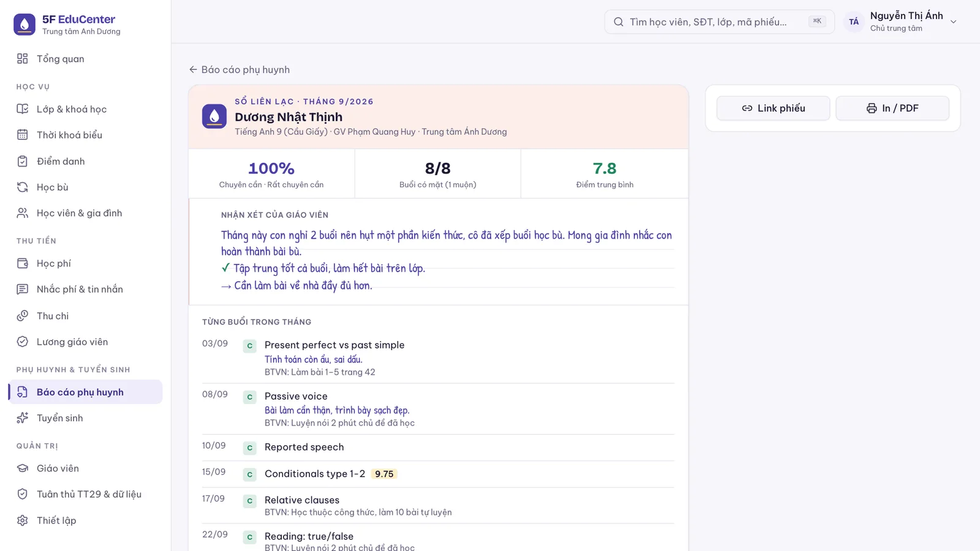Click the 5F EduCenter droplet logo
Viewport: 980px width, 551px height.
24,24
